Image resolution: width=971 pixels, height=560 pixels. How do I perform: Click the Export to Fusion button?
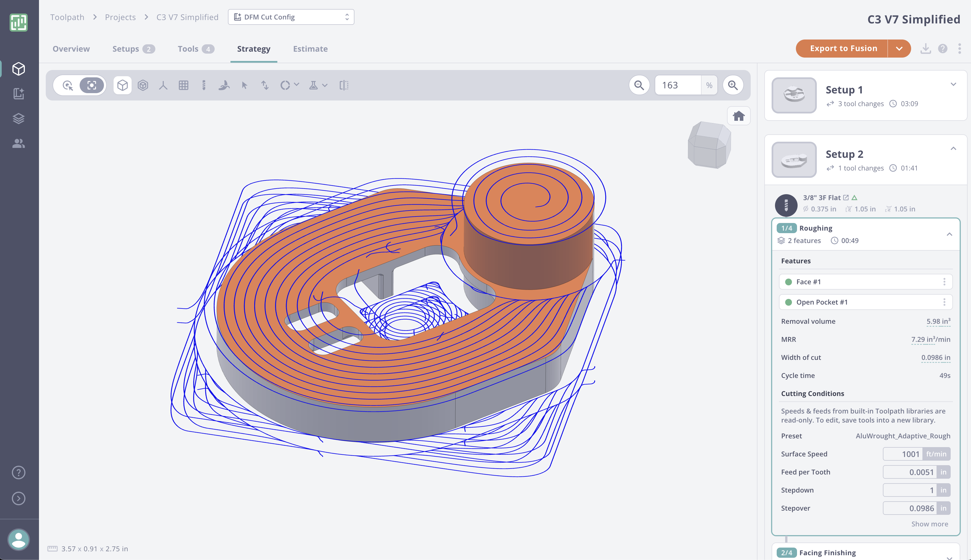pyautogui.click(x=844, y=49)
